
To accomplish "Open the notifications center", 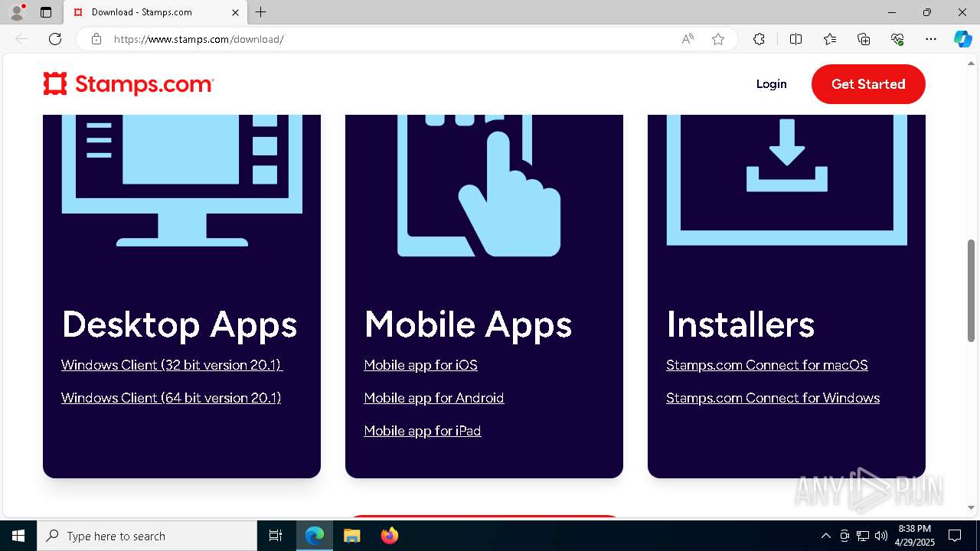I will pyautogui.click(x=955, y=536).
